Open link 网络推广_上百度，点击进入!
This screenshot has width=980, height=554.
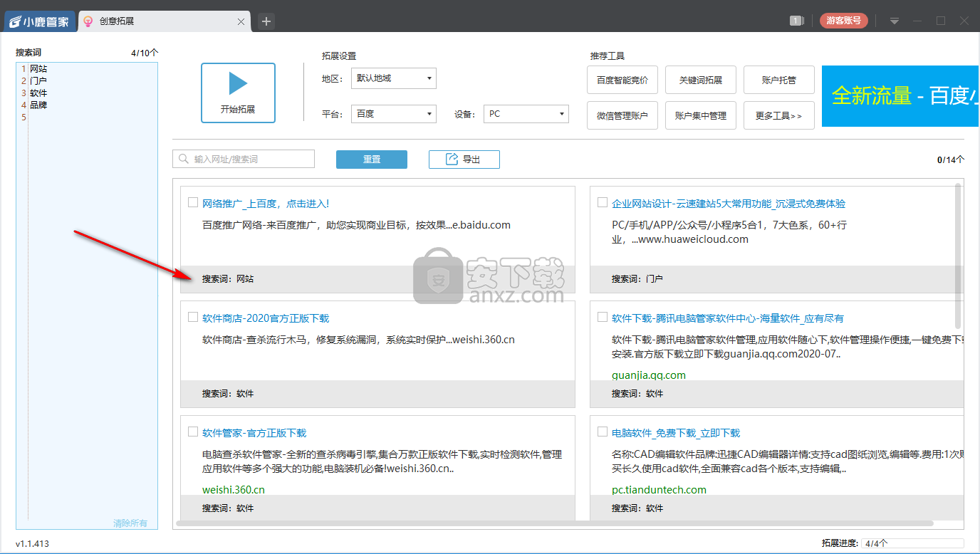click(x=266, y=204)
